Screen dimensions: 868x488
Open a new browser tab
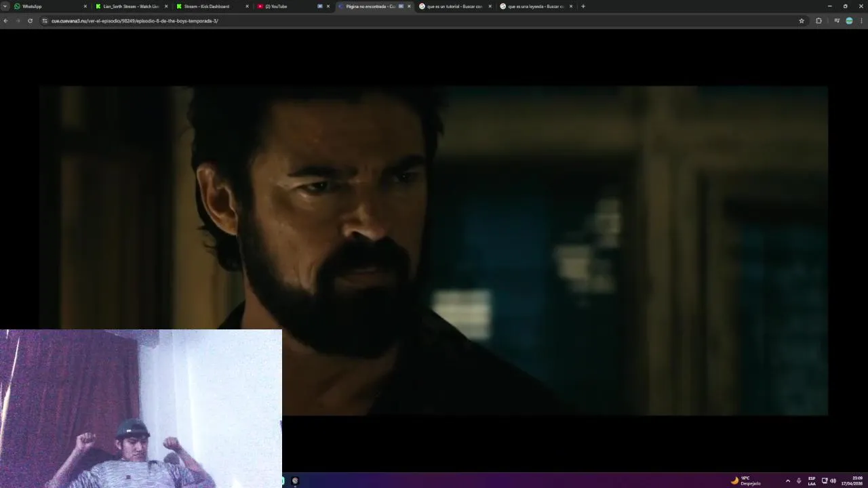pyautogui.click(x=583, y=6)
